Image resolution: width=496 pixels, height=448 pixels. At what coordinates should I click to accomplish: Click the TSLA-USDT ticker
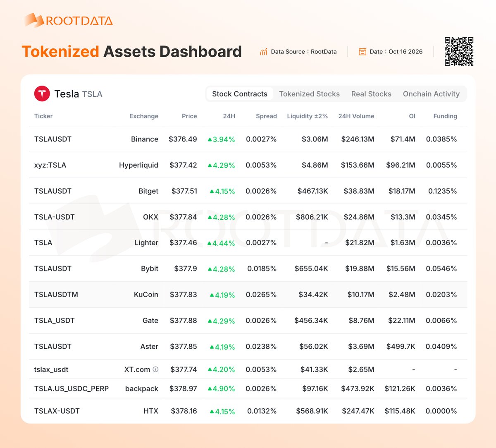pyautogui.click(x=55, y=217)
